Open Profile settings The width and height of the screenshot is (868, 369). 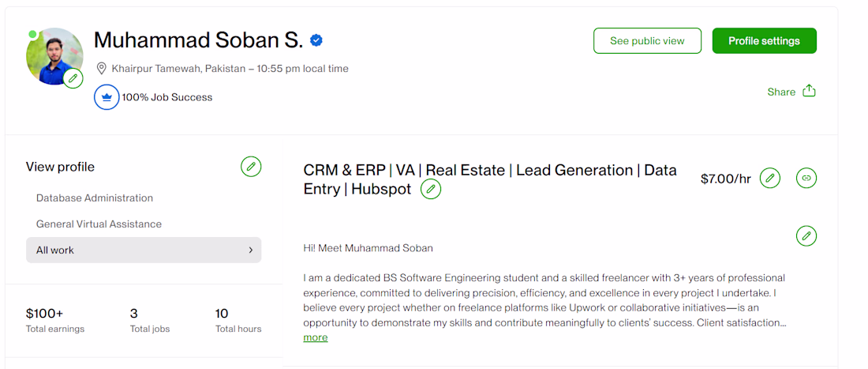click(x=764, y=41)
